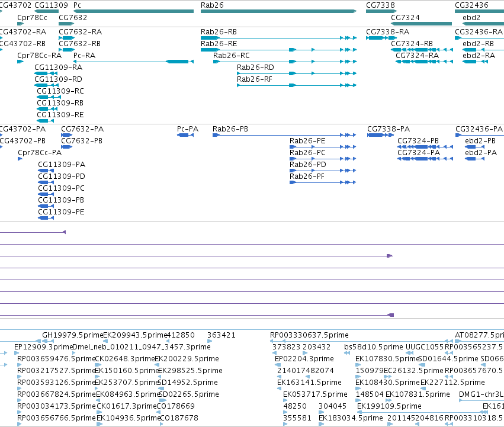This screenshot has height=427, width=504.
Task: Click the CG7324-RB transcript label
Action: 412,44
